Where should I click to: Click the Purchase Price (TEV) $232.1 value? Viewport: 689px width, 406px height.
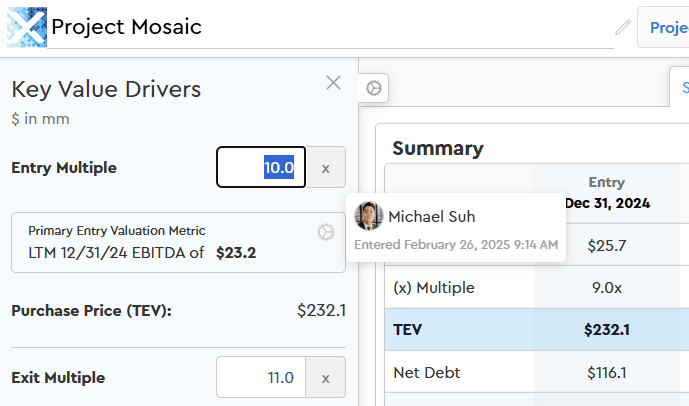[321, 311]
